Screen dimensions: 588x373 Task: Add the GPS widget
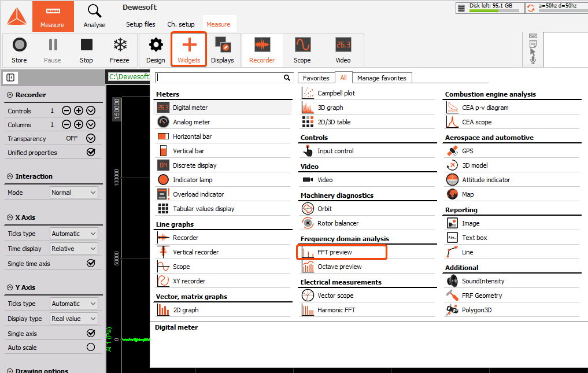(512, 152)
